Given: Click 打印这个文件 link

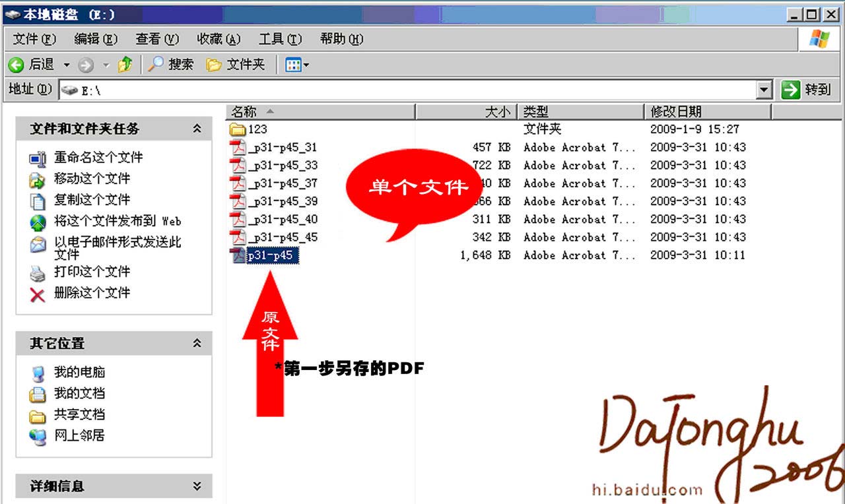Looking at the screenshot, I should coord(92,272).
